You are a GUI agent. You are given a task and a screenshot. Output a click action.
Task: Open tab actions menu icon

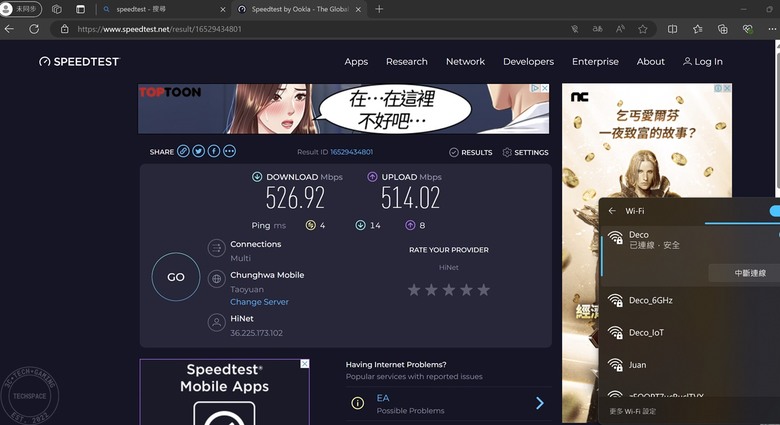(x=81, y=9)
